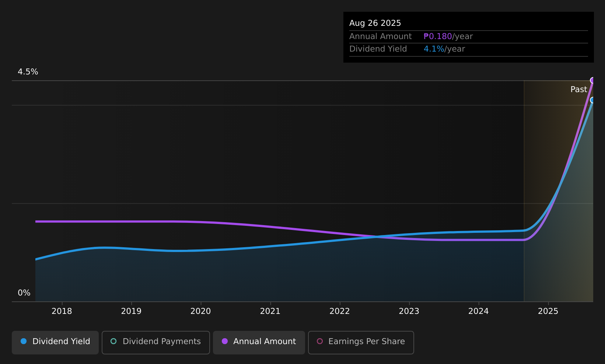Click the 'Dividend Yield' tooltip row label
Image resolution: width=605 pixels, height=364 pixels.
tap(378, 49)
